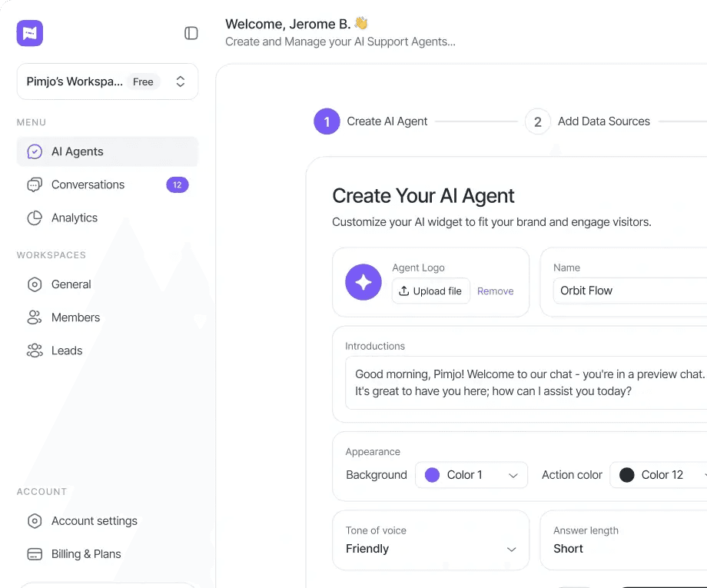Image resolution: width=707 pixels, height=588 pixels.
Task: Open Analytics menu item
Action: [x=108, y=218]
